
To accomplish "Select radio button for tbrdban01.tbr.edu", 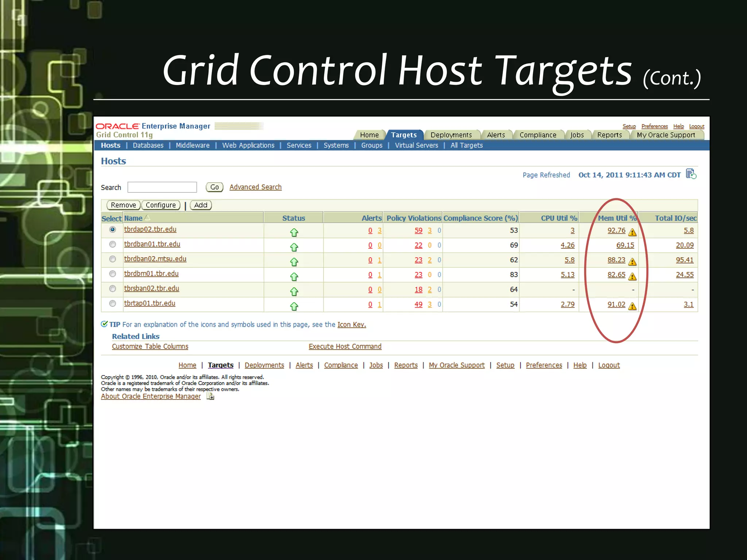I will click(112, 244).
